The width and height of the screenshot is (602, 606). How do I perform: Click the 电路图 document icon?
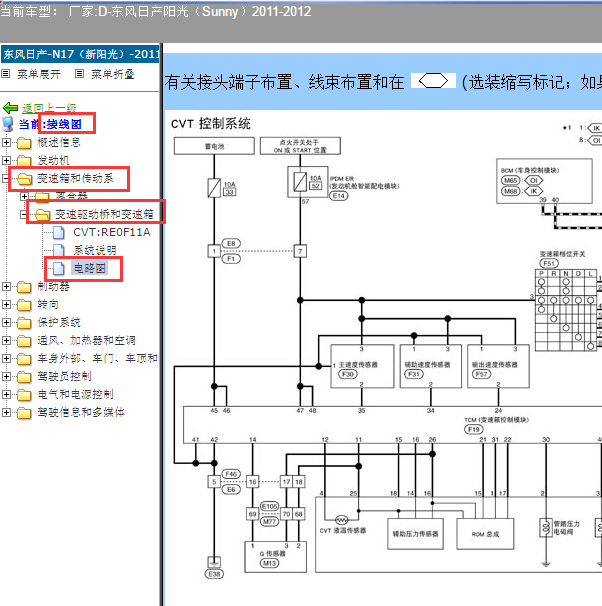[59, 268]
